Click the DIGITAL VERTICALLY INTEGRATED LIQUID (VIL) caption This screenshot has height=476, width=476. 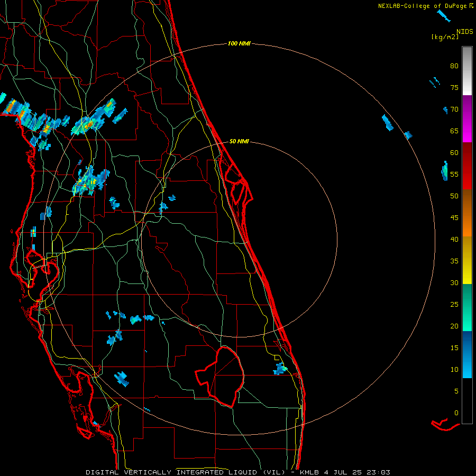pyautogui.click(x=186, y=472)
